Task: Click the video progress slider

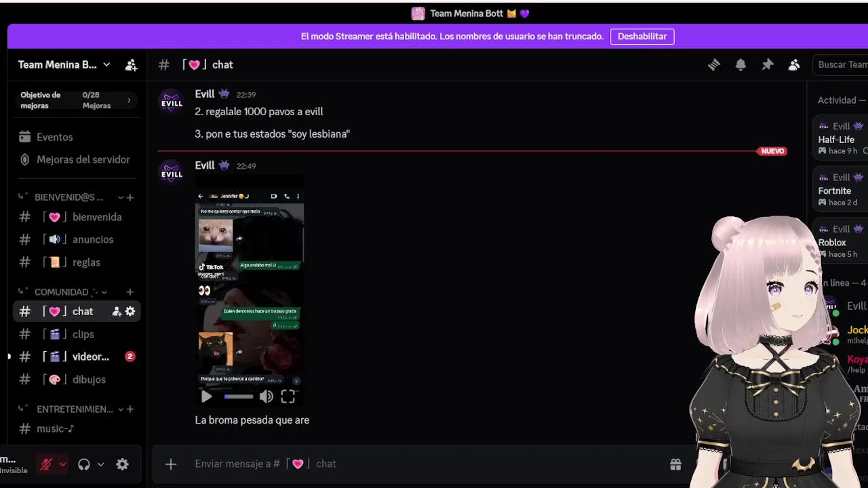Action: (239, 396)
